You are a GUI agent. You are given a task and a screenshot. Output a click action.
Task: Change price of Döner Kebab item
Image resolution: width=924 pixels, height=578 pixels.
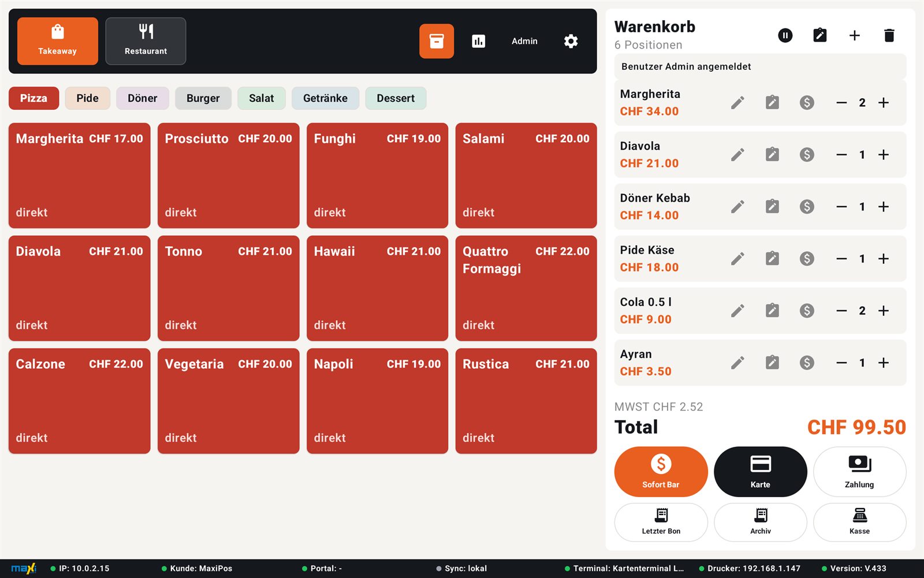[807, 207]
